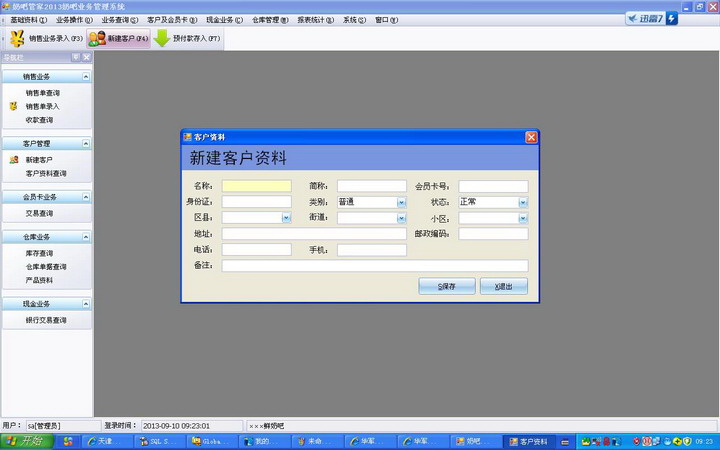This screenshot has height=450, width=720.
Task: Open the 状态 dropdown showing 正常
Action: [523, 202]
